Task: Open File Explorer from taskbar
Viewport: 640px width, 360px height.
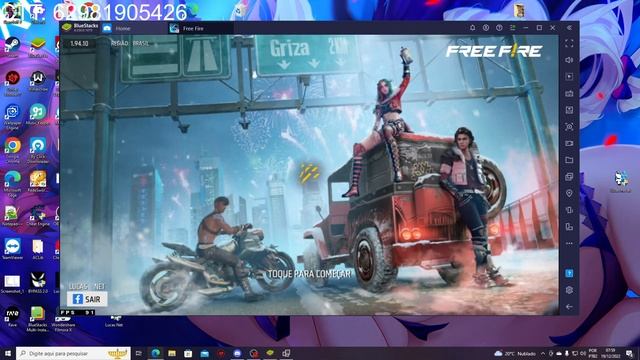Action: (172, 353)
